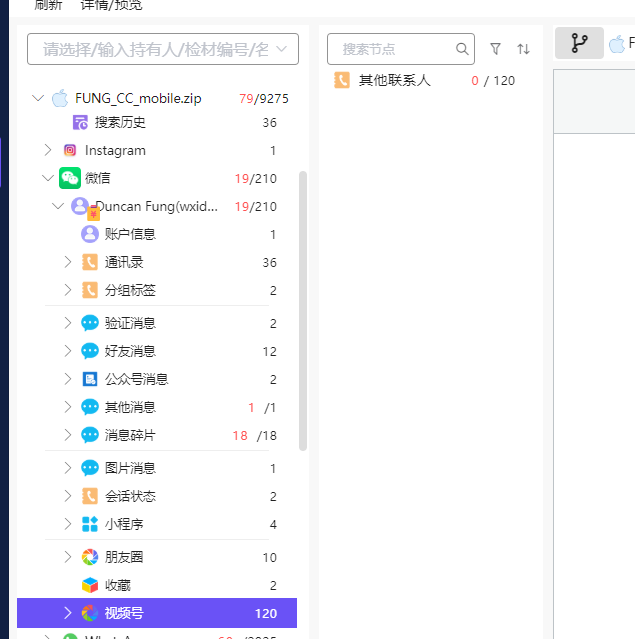Expand the 通讯录 node
635x639 pixels.
[x=68, y=262]
